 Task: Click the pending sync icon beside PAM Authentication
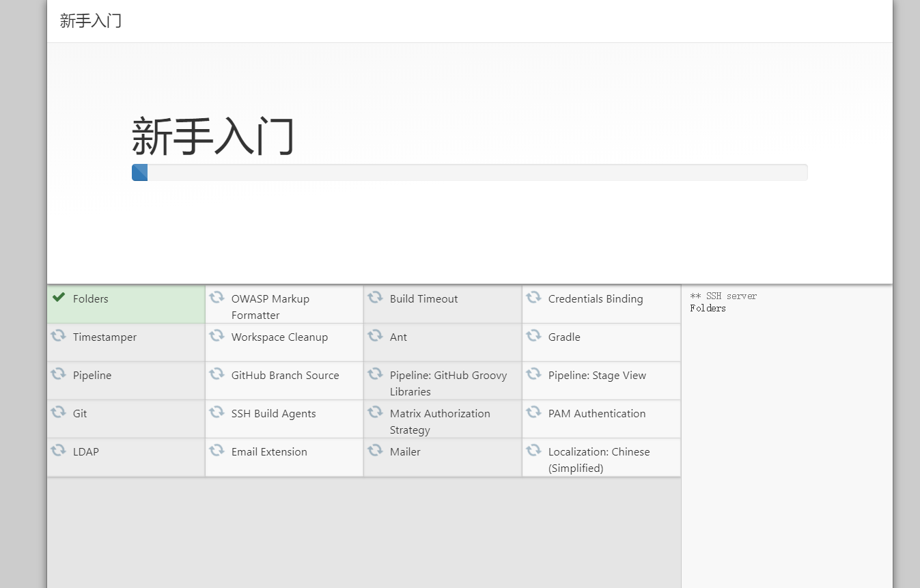(x=533, y=412)
